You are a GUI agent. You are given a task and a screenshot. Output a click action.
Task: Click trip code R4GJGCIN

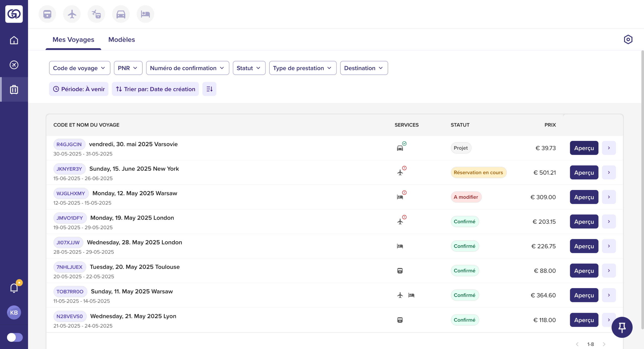click(x=69, y=144)
